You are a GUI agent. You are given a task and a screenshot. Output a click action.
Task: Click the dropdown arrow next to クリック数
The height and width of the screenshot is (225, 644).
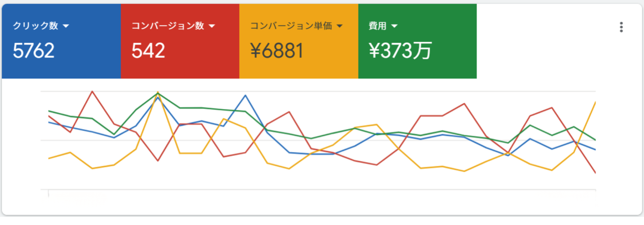66,26
